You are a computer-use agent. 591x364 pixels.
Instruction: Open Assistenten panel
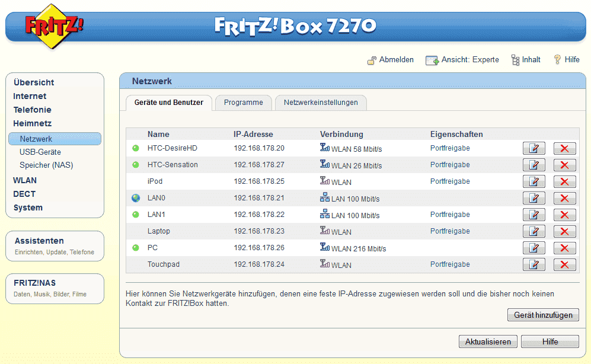pos(55,245)
